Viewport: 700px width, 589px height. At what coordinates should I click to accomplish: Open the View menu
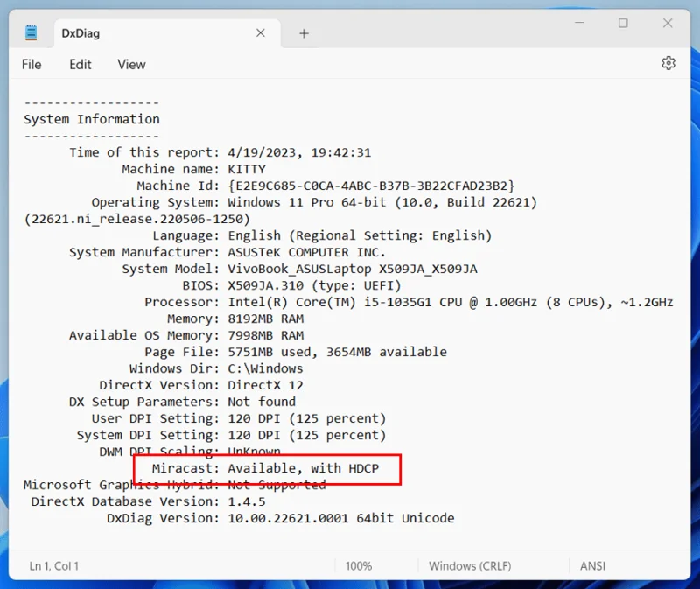click(130, 64)
